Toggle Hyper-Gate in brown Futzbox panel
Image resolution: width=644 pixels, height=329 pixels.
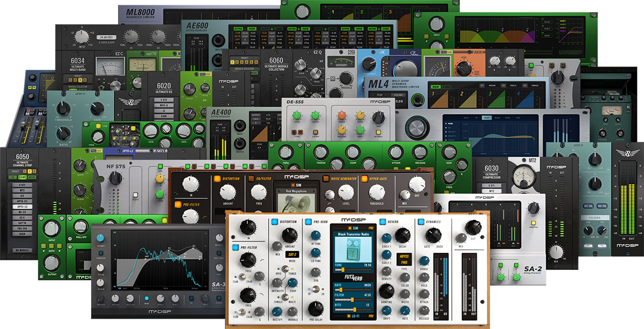point(364,178)
